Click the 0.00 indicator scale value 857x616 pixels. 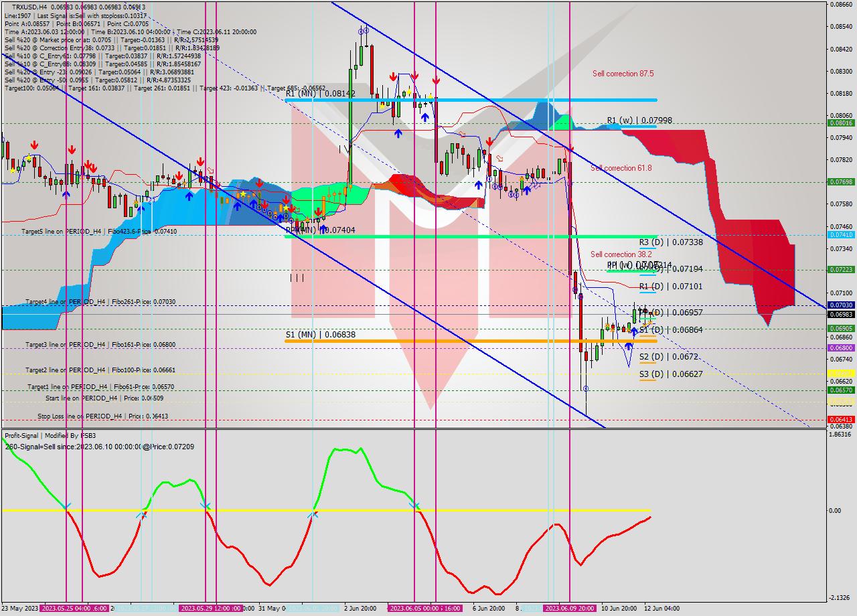coord(835,511)
